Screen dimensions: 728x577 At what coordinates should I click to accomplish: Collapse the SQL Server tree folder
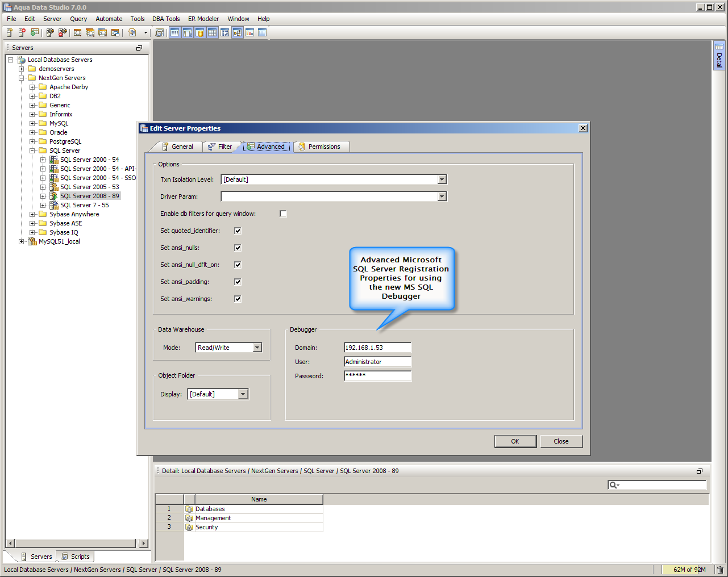pos(32,150)
